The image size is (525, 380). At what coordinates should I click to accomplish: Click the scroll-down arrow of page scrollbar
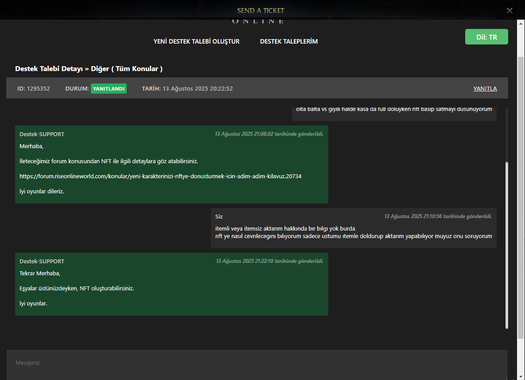pos(521,377)
